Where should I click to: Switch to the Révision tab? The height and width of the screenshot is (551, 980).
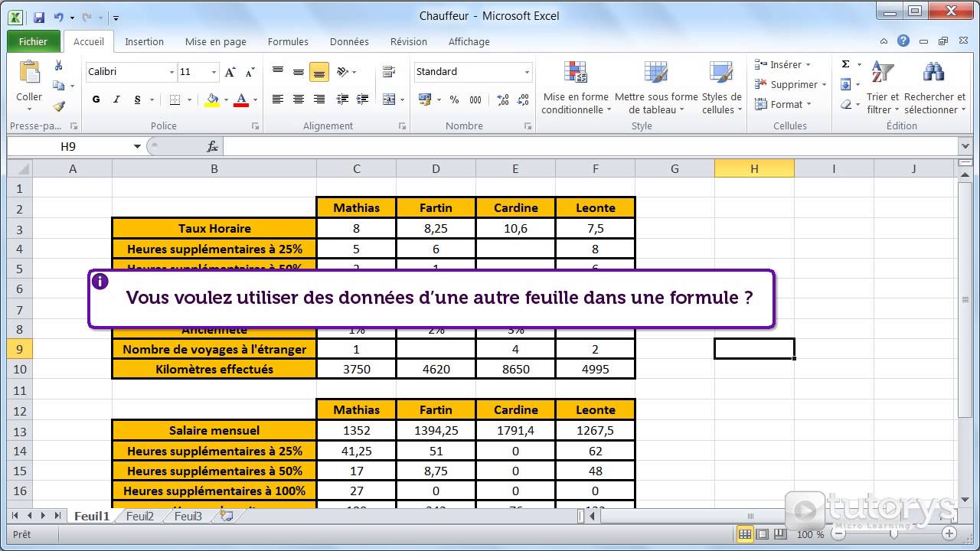tap(409, 42)
